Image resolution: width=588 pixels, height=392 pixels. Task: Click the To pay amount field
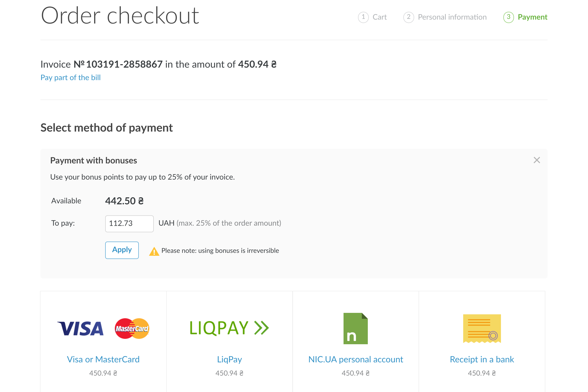click(129, 223)
